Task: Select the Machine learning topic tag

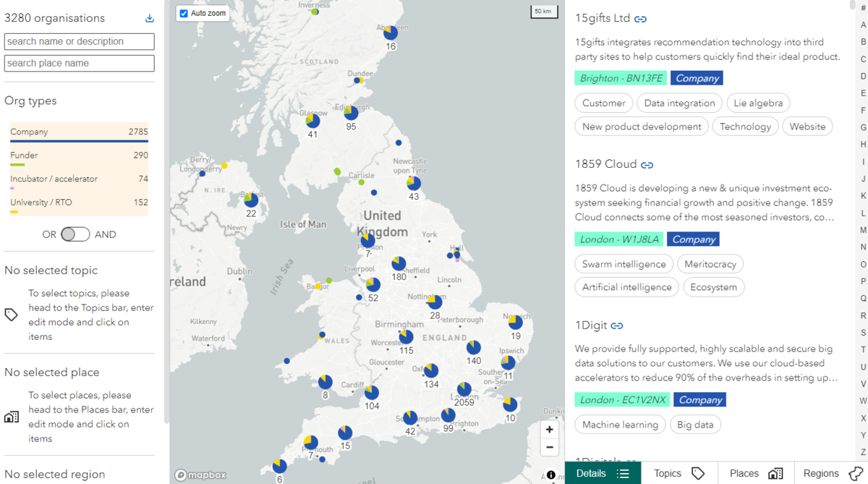Action: tap(620, 425)
